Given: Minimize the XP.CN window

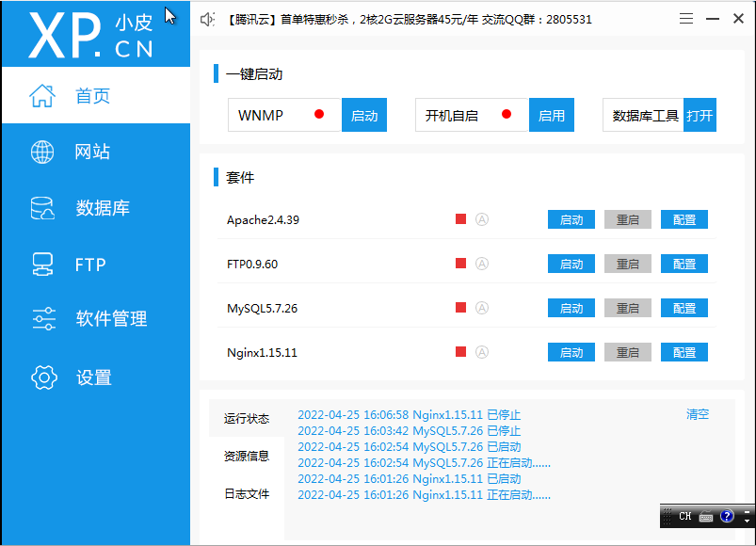Looking at the screenshot, I should 713,19.
